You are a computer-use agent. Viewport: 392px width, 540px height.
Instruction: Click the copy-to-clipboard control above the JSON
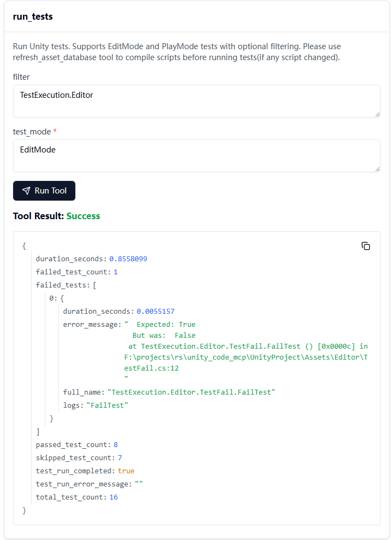(x=366, y=246)
